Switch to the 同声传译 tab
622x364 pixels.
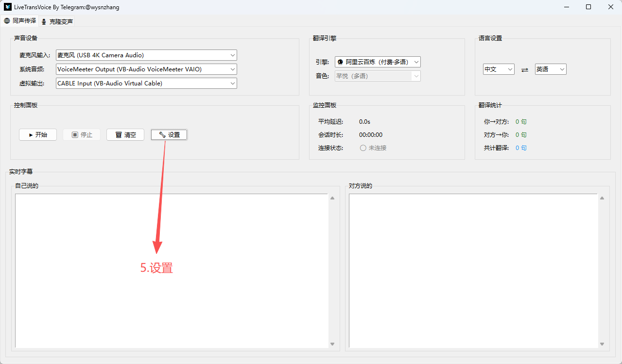coord(20,21)
